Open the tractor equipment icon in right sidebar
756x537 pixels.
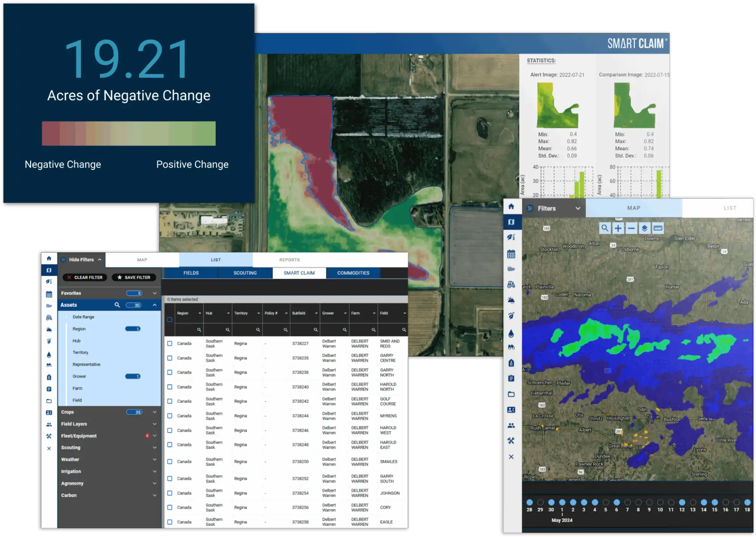511,285
